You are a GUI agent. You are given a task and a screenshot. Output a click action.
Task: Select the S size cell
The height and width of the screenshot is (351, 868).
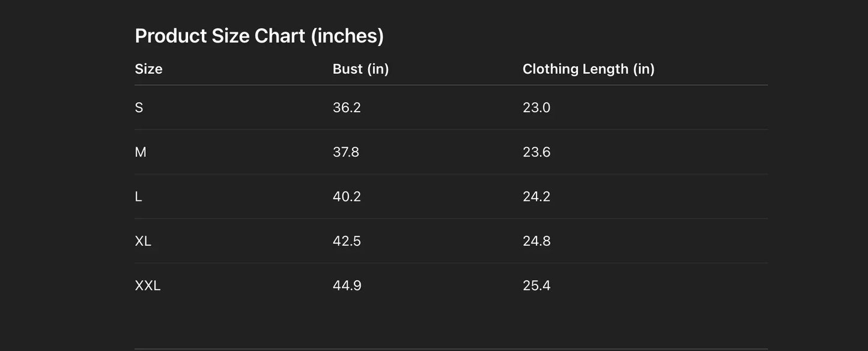click(x=139, y=107)
